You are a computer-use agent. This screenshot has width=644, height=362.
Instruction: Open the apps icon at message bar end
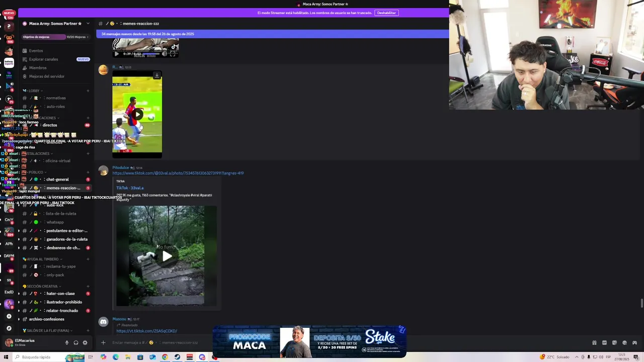(x=634, y=343)
